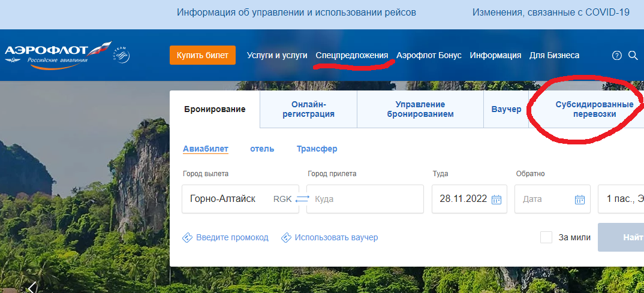Open passengers and class dropdown
Image resolution: width=644 pixels, height=293 pixels.
click(621, 199)
